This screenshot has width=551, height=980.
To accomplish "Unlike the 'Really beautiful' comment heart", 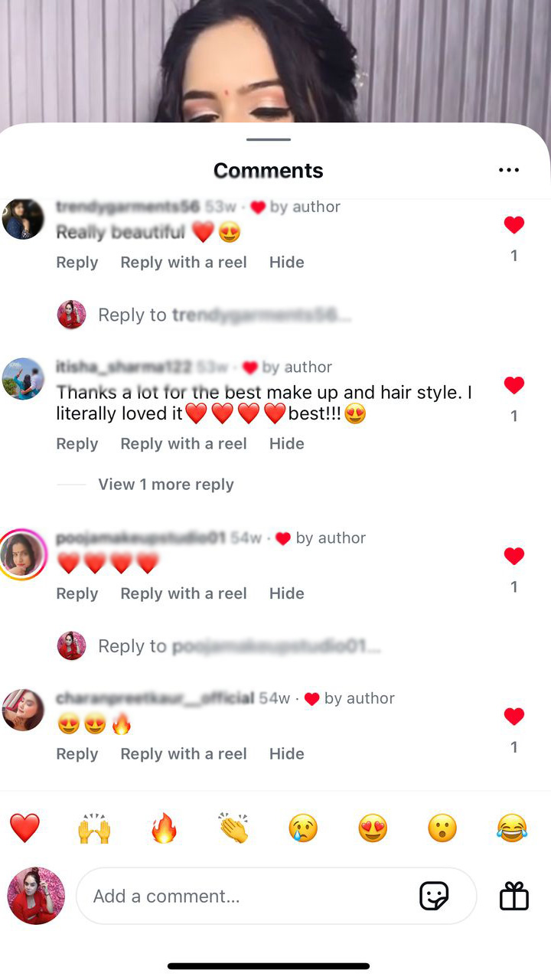I will pos(514,225).
